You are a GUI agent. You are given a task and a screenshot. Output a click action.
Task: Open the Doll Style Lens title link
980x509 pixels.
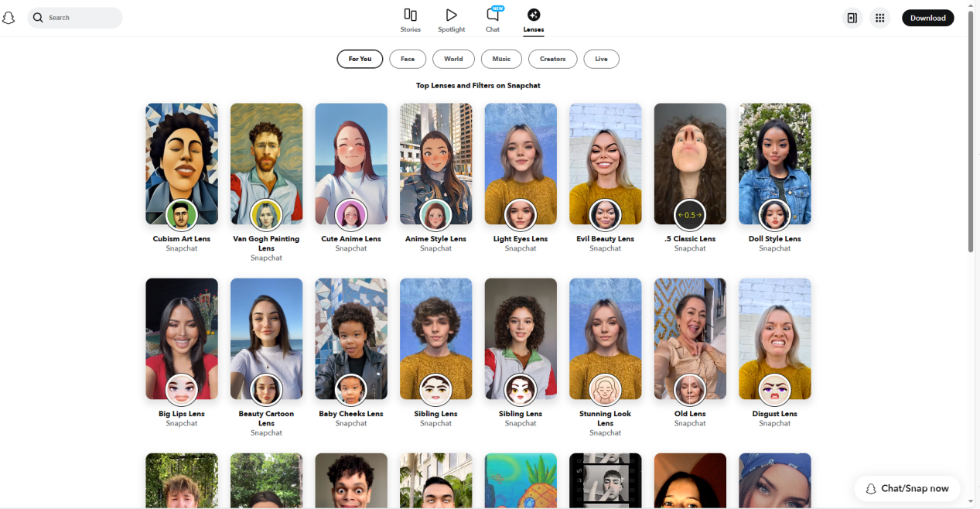click(774, 239)
